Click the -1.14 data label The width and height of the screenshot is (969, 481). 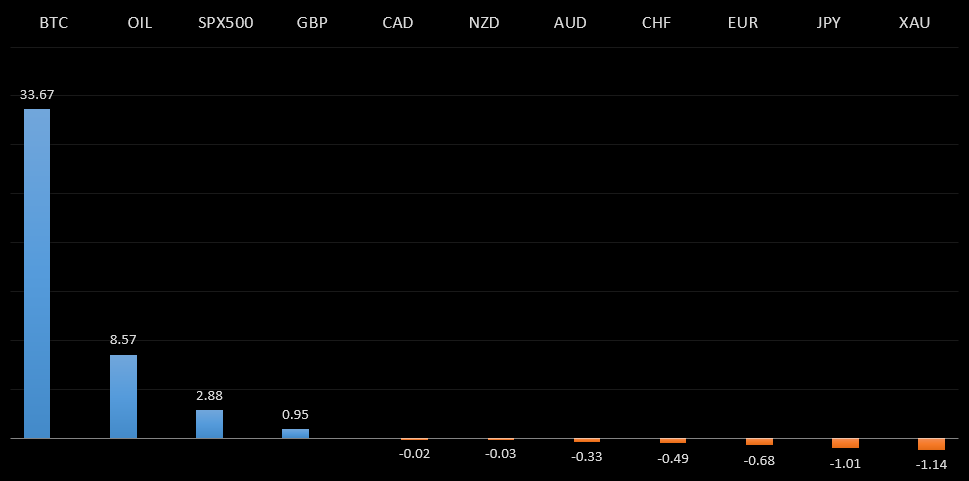(x=931, y=464)
